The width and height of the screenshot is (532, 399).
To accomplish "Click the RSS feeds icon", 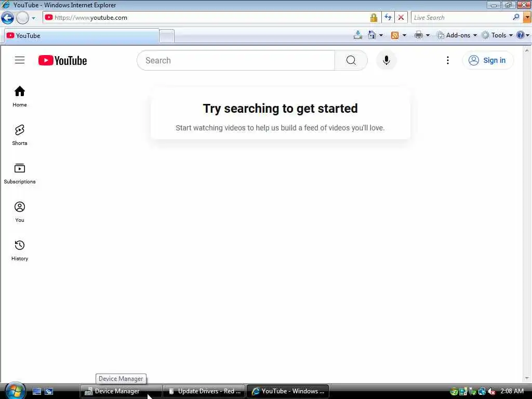I will [x=395, y=35].
